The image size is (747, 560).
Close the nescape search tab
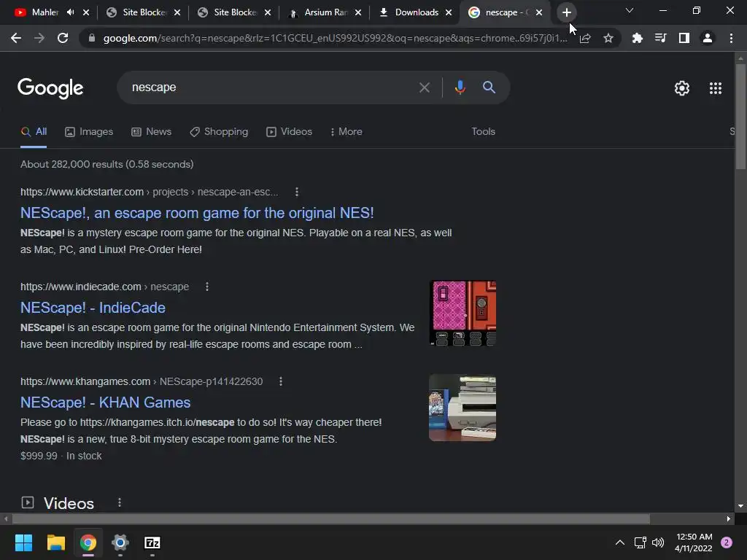tap(539, 12)
